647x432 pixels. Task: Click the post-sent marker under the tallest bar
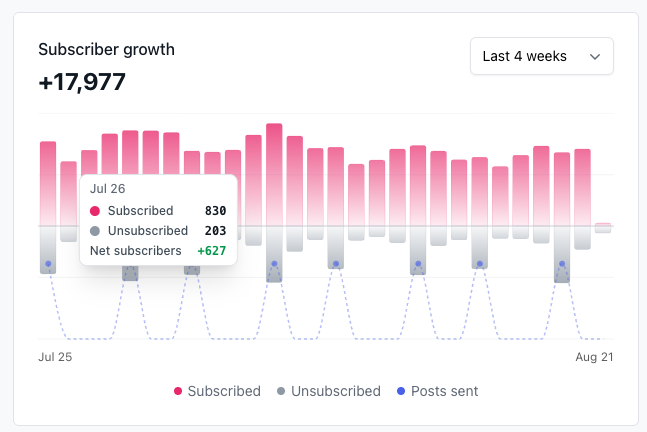[x=274, y=264]
